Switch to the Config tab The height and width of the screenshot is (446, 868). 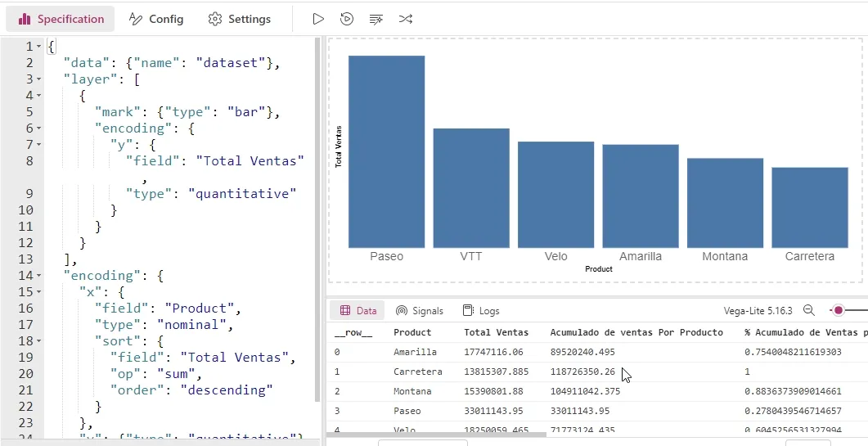pos(156,19)
